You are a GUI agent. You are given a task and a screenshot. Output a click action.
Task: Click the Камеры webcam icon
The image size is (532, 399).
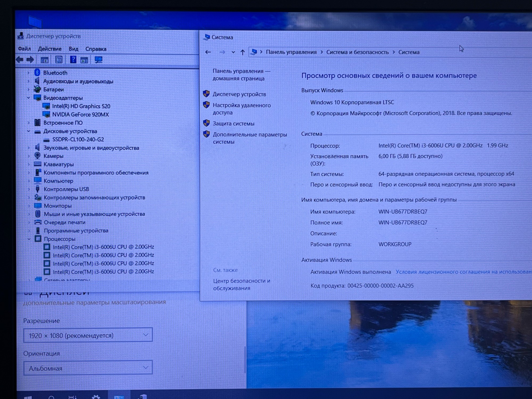pos(38,156)
